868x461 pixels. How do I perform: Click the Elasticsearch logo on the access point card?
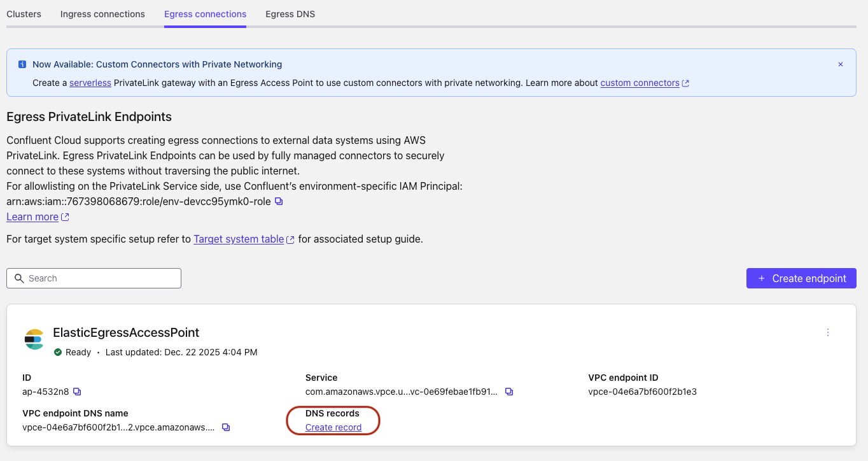tap(34, 340)
